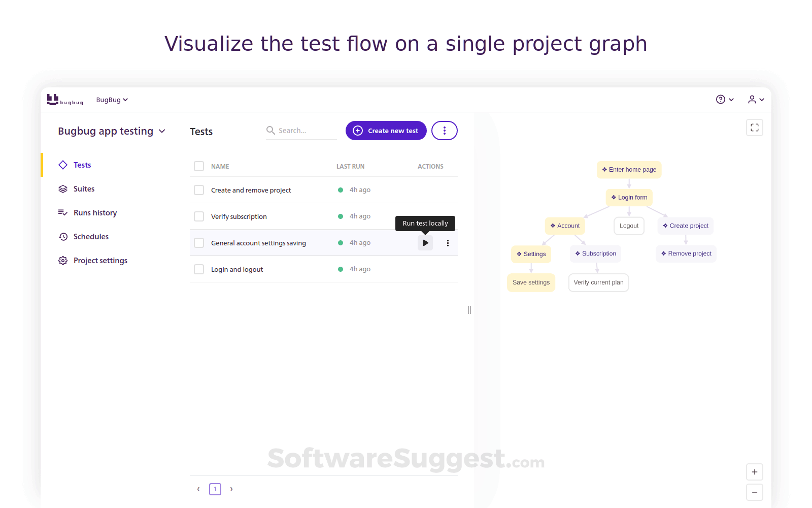
Task: Select the Enter home page node
Action: click(x=629, y=169)
